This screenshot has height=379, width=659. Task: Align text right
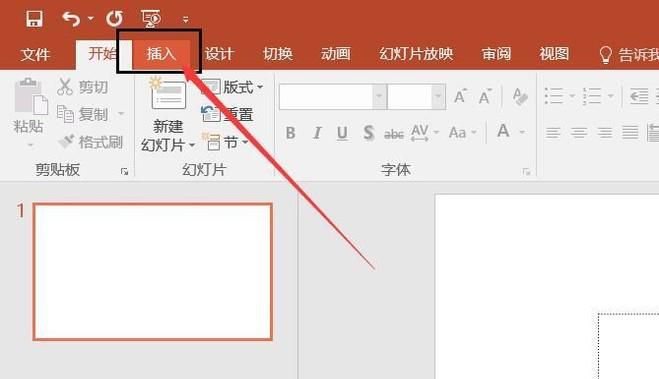[x=605, y=133]
